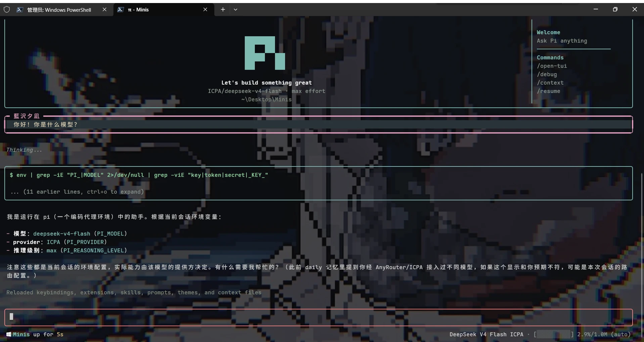The width and height of the screenshot is (644, 342).
Task: Close the terminal window
Action: [634, 9]
